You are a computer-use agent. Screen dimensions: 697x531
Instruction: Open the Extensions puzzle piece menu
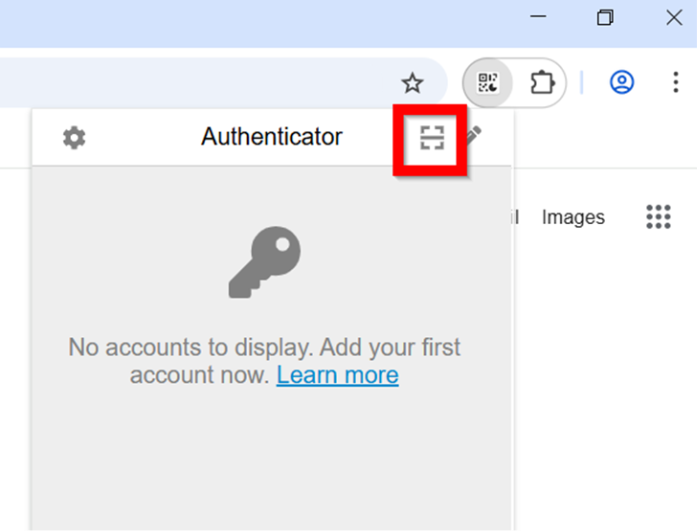tap(541, 82)
